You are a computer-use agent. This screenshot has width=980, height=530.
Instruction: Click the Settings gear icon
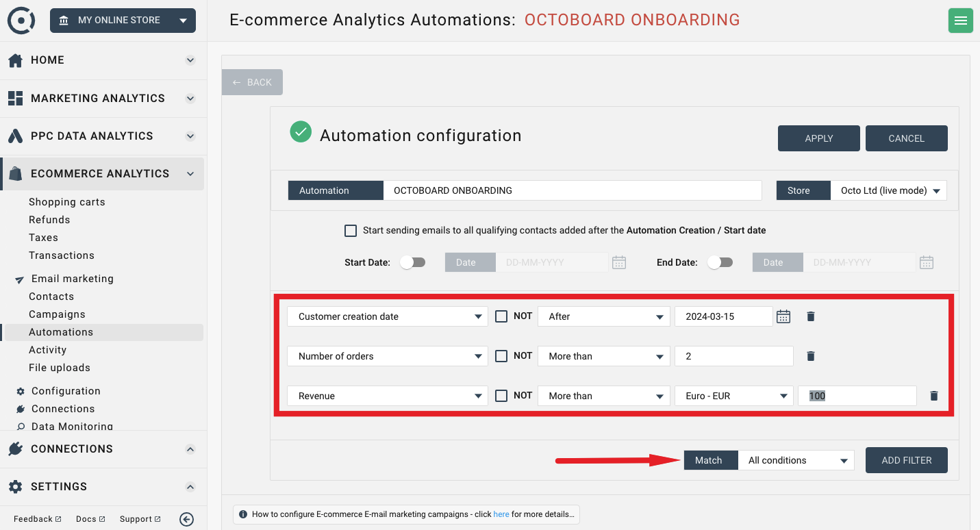click(x=16, y=486)
